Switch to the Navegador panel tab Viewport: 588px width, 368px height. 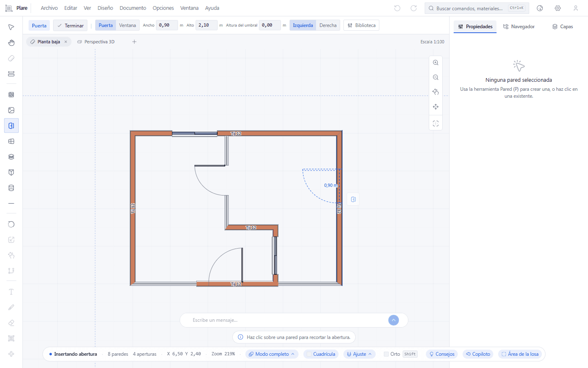click(x=519, y=27)
